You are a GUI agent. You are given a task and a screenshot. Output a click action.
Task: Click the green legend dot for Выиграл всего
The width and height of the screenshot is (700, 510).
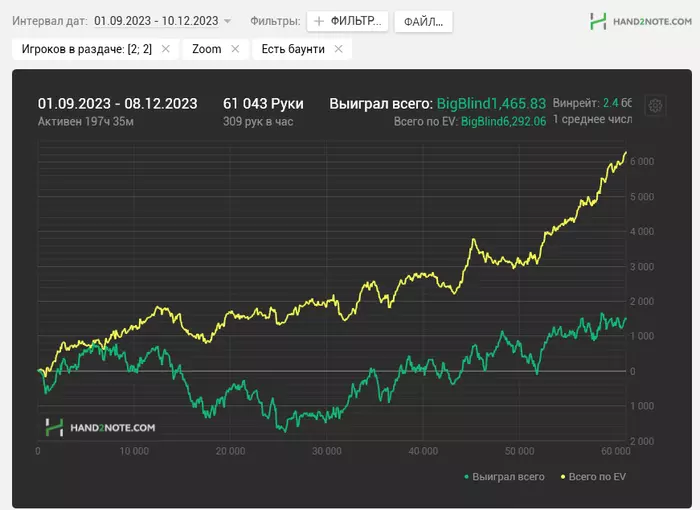point(467,477)
